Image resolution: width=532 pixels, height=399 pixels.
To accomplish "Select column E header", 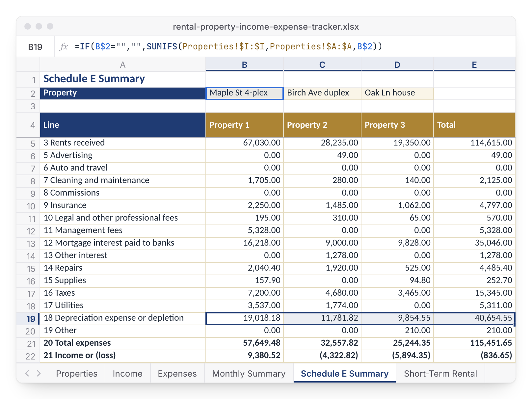I will click(x=474, y=65).
